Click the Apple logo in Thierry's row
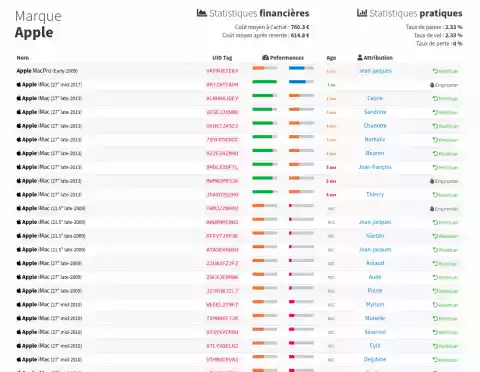This screenshot has height=372, width=480. coord(19,194)
